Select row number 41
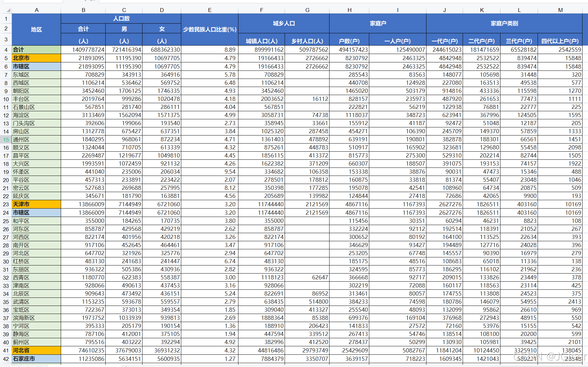588x367 pixels. (x=6, y=350)
